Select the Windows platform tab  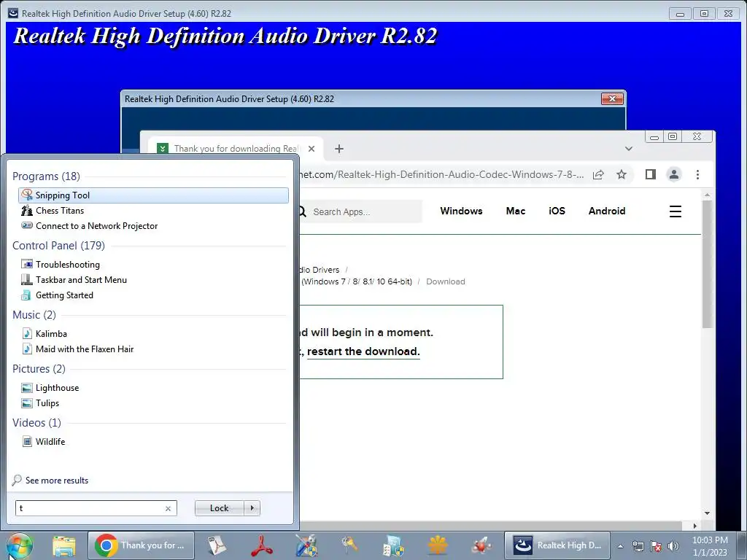point(461,211)
